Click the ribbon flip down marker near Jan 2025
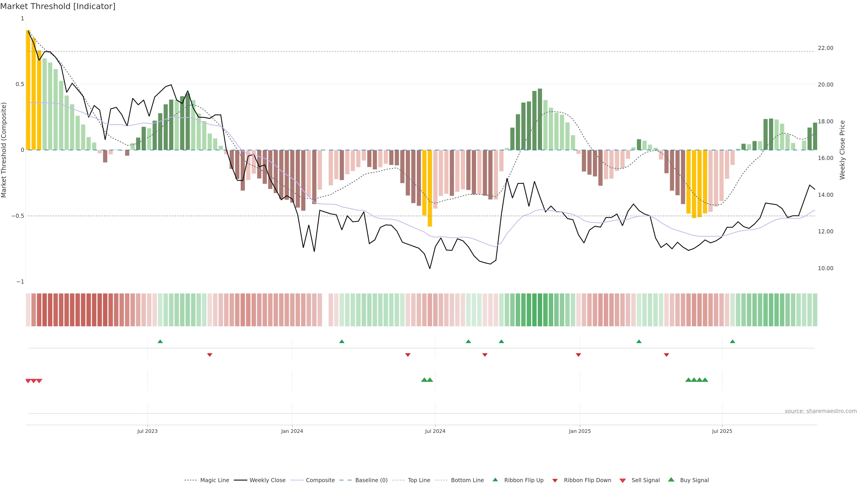868x488 pixels. pos(578,355)
